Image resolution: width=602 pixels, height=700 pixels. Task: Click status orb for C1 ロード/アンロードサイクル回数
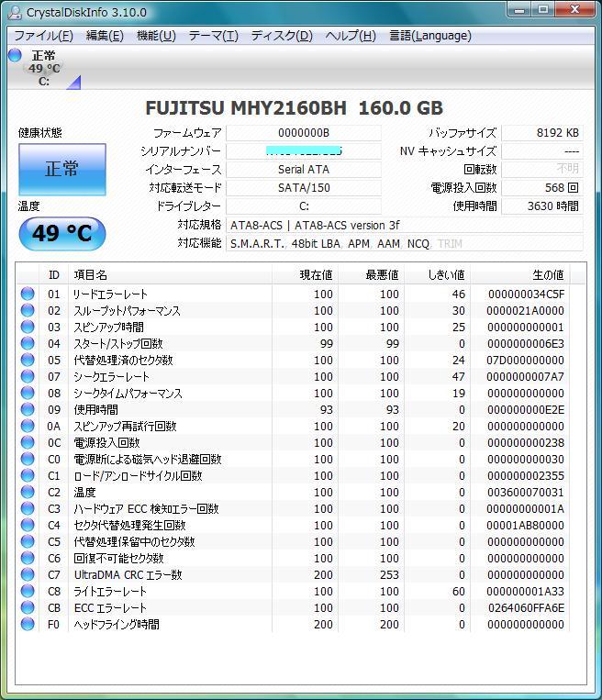[x=28, y=475]
